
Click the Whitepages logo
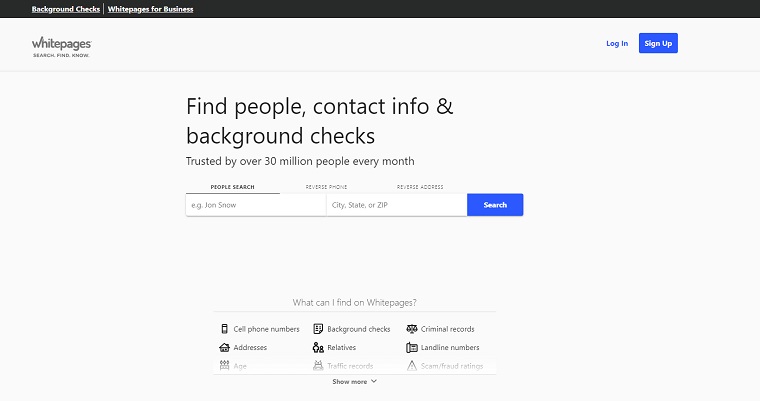pos(62,45)
